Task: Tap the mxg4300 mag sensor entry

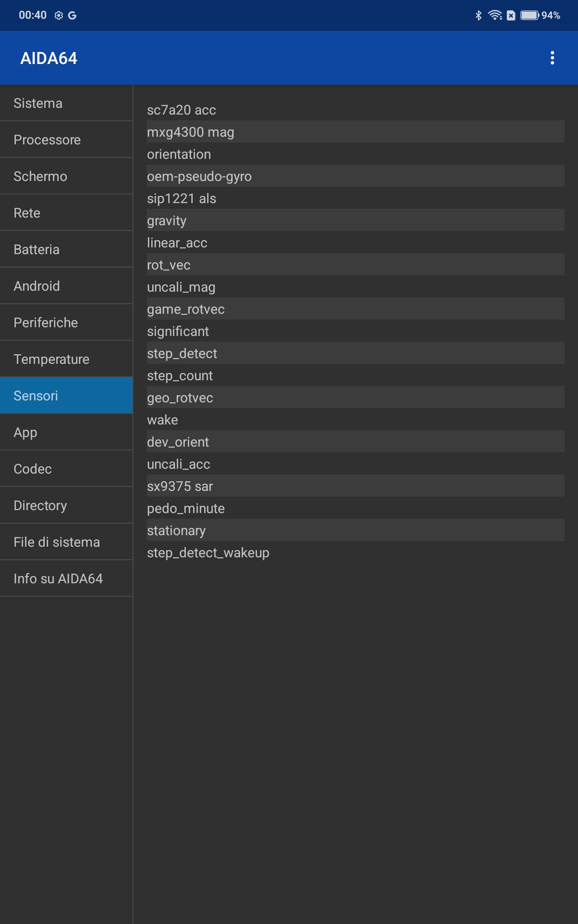Action: click(355, 132)
